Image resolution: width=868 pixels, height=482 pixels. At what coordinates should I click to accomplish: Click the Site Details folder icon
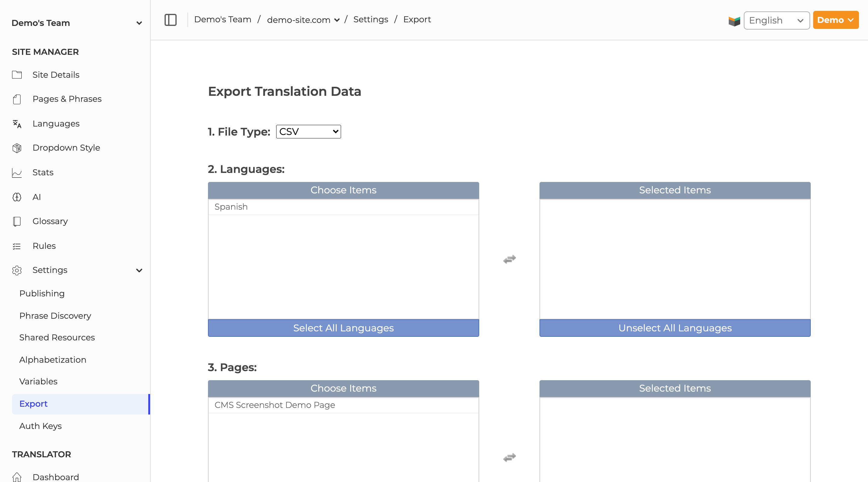pos(17,75)
